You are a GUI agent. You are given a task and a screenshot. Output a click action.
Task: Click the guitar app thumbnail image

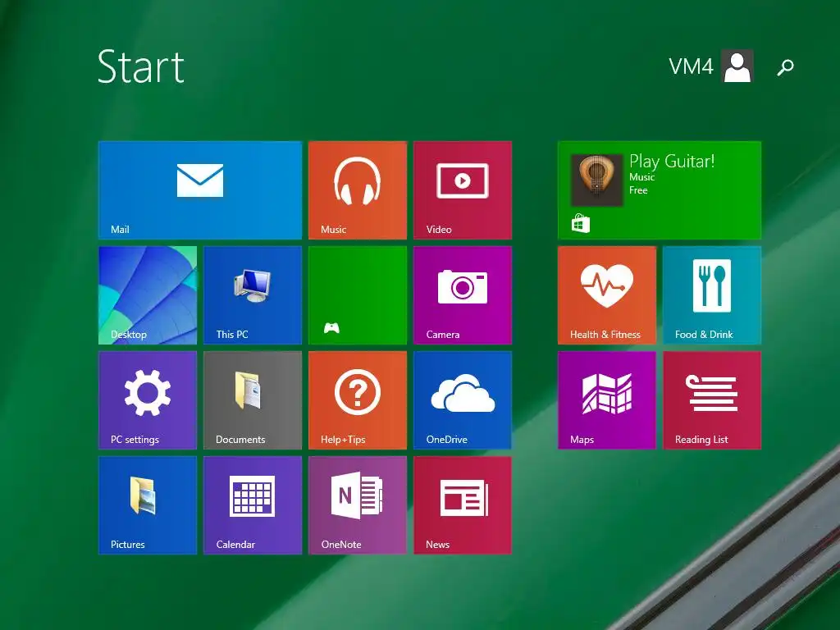(597, 180)
